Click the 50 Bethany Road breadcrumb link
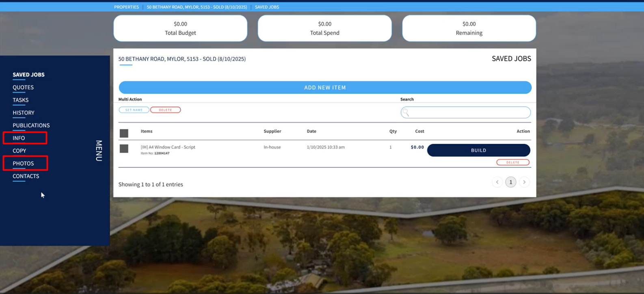 pos(197,7)
